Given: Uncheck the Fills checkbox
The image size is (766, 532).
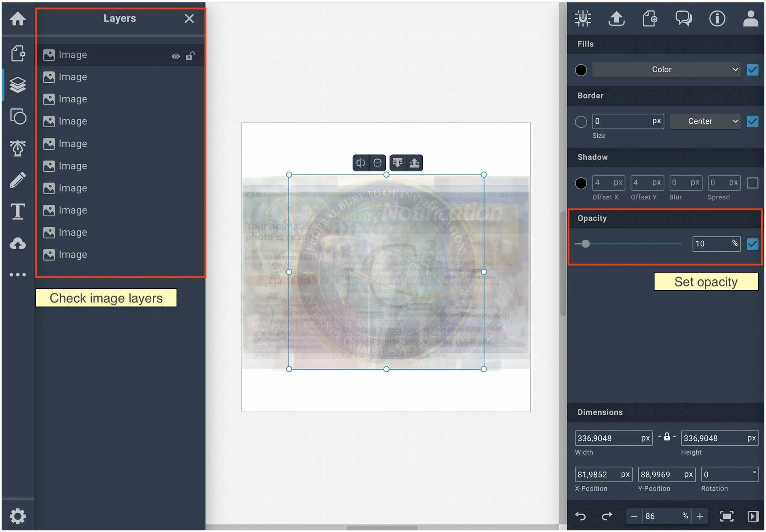Looking at the screenshot, I should [x=752, y=70].
